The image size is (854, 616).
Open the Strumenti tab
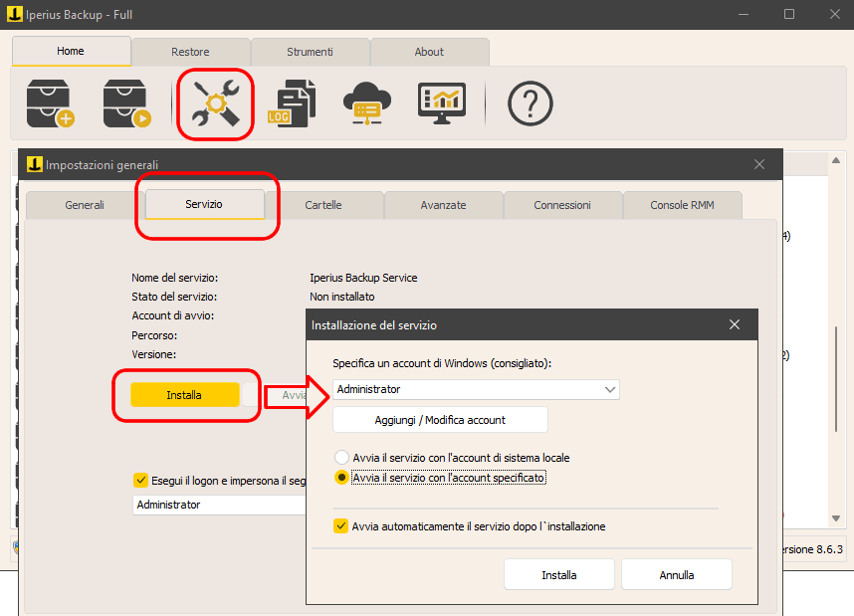tap(310, 52)
